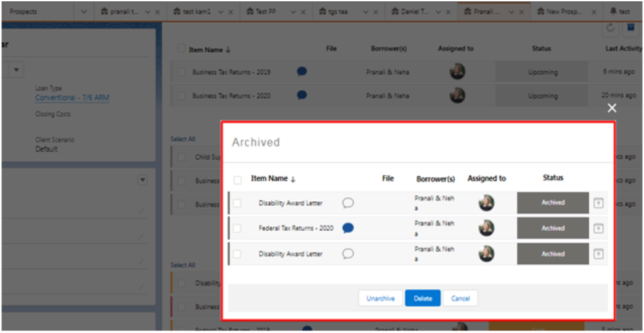Viewport: 644px width, 333px height.
Task: Close the Test PP tab
Action: coord(303,12)
